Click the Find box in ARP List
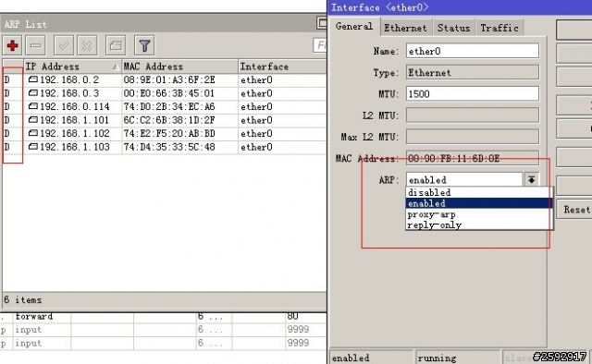 tap(320, 45)
